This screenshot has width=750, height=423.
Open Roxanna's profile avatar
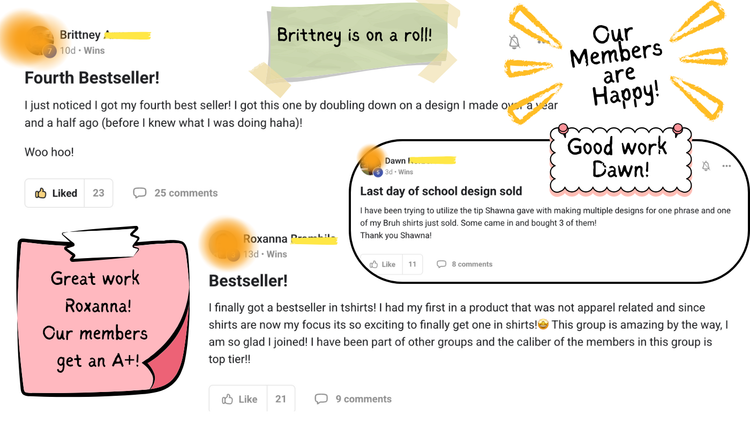coord(225,243)
